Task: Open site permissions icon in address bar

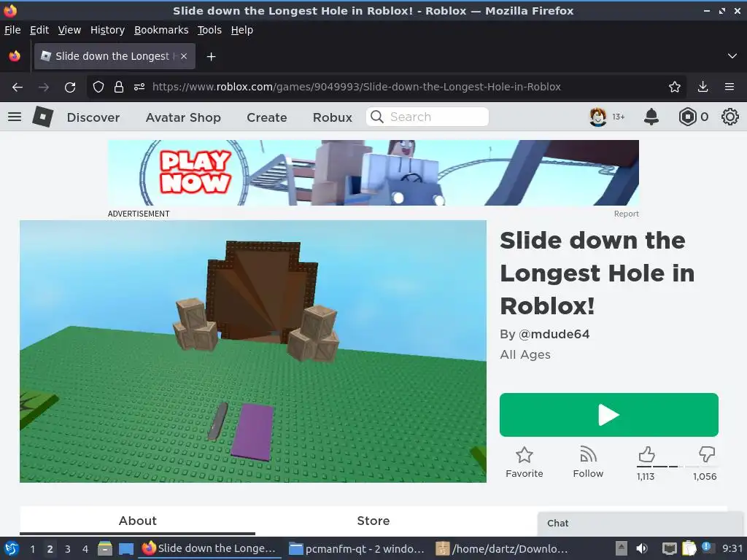Action: [x=139, y=87]
